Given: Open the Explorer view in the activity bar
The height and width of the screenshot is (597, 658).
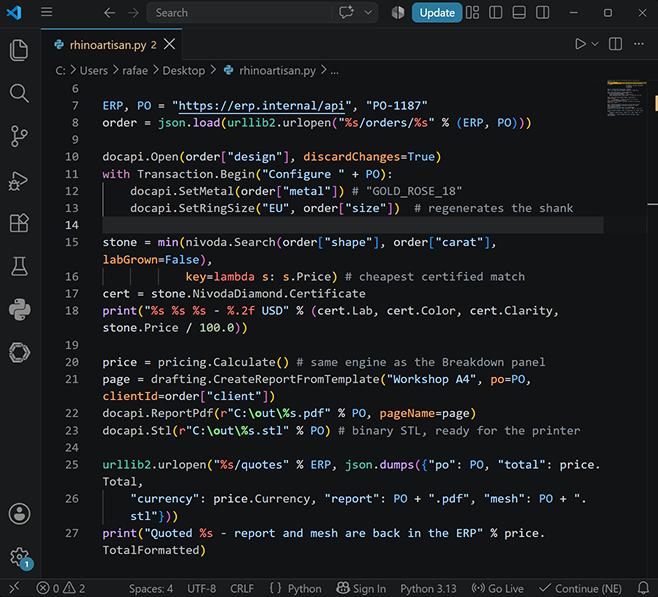Looking at the screenshot, I should coord(19,50).
